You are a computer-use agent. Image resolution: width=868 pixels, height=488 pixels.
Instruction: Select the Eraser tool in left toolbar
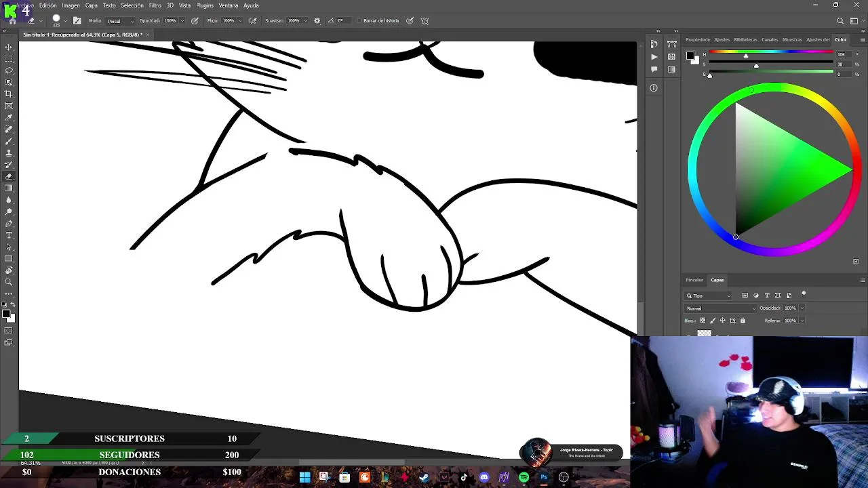coord(9,176)
